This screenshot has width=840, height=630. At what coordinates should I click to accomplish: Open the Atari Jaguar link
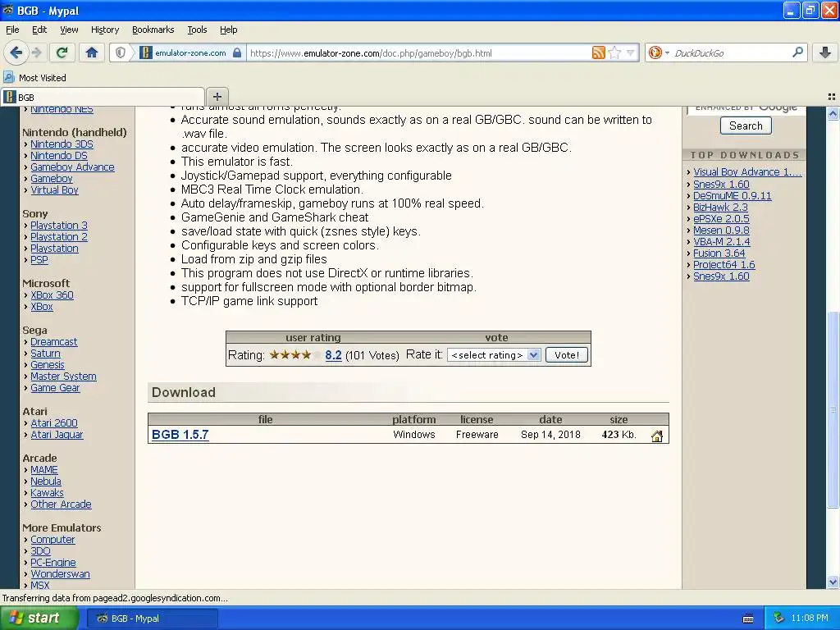(57, 435)
